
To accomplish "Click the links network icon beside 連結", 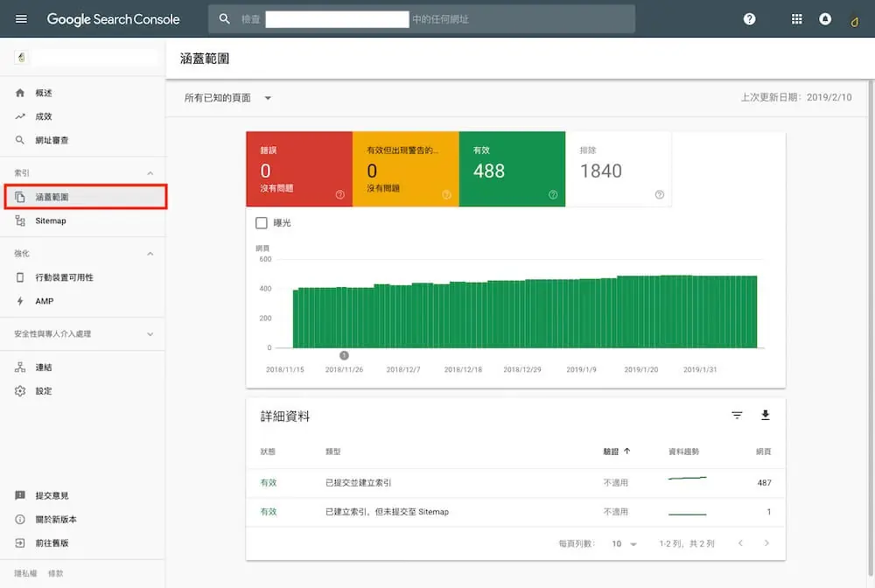I will coord(20,367).
